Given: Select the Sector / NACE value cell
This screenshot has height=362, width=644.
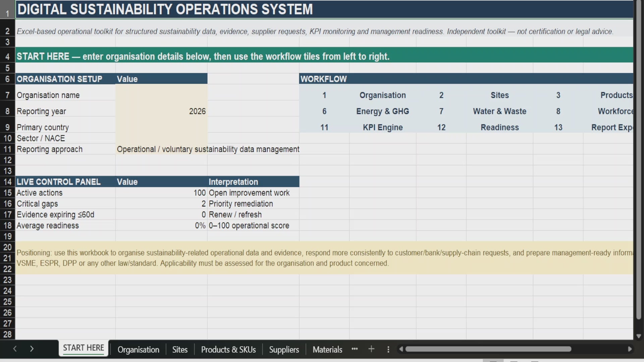Looking at the screenshot, I should (161, 138).
